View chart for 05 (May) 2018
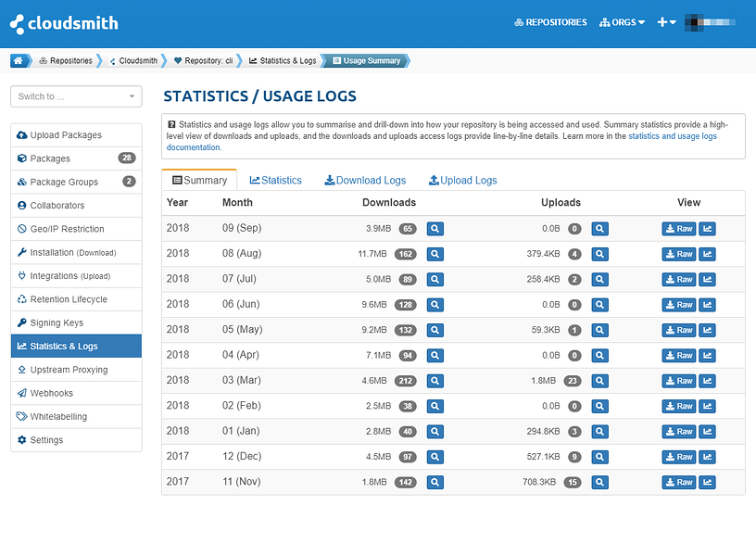 click(707, 330)
